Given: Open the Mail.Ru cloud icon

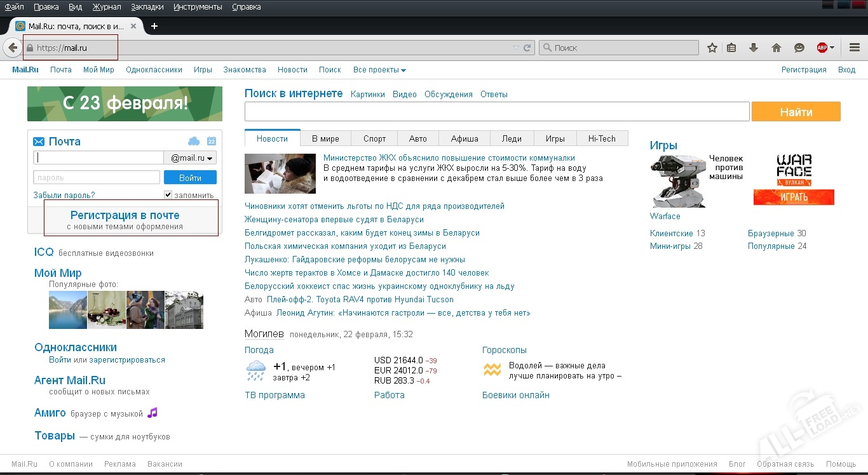Looking at the screenshot, I should (194, 141).
